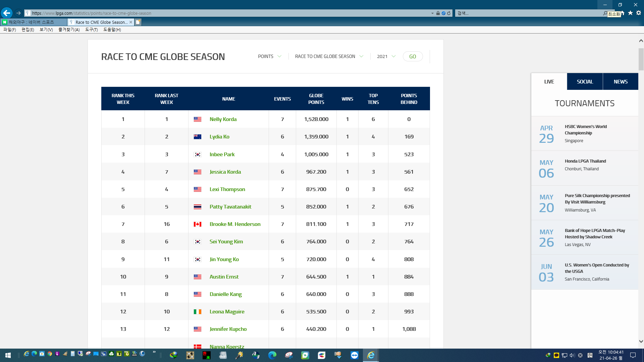The image size is (644, 362).
Task: Open Sei Young Kim's player link
Action: (226, 242)
